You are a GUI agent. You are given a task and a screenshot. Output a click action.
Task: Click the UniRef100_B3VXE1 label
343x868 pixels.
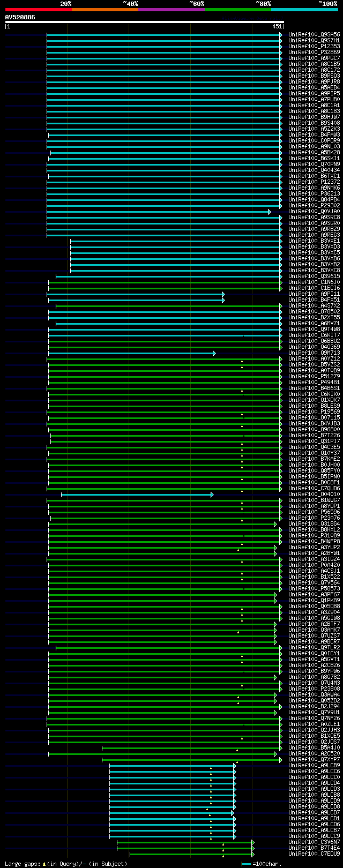314,241
